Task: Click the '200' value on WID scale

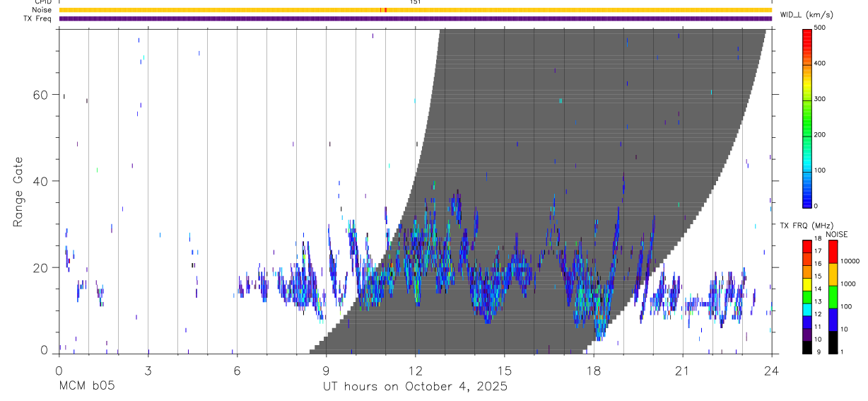Action: [x=820, y=134]
